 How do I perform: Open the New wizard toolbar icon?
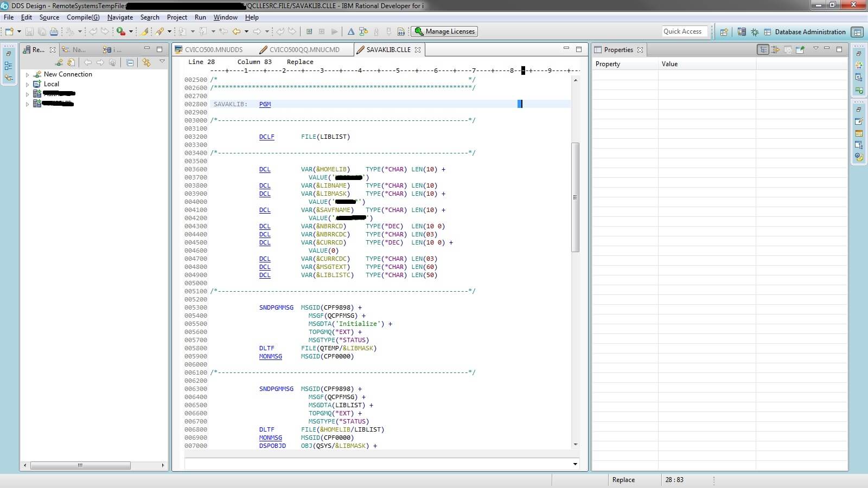click(x=9, y=32)
